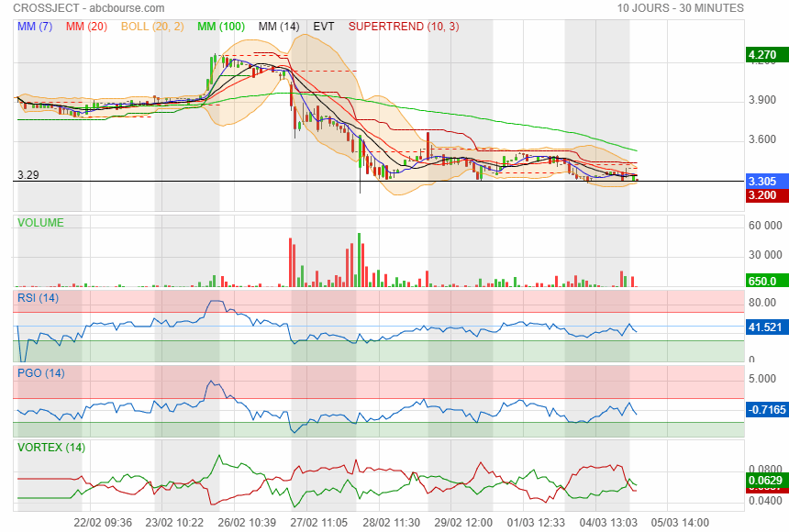Click the 05/03 14:00 date label

click(680, 523)
